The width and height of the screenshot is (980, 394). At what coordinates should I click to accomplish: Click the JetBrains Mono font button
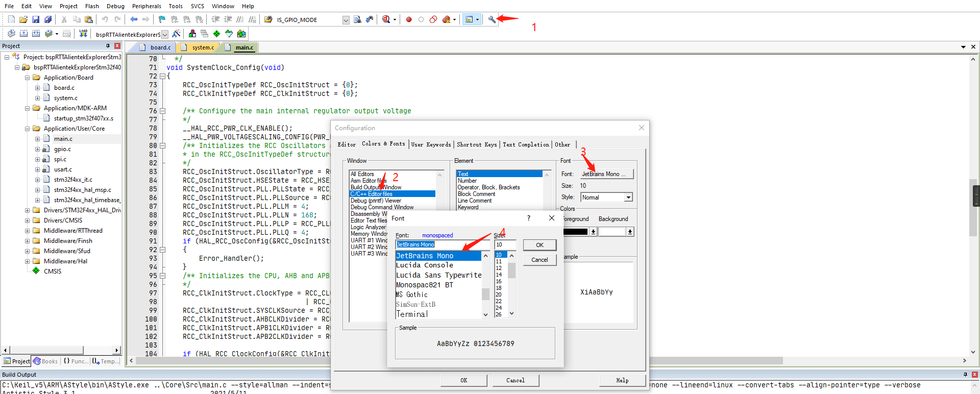(x=606, y=174)
